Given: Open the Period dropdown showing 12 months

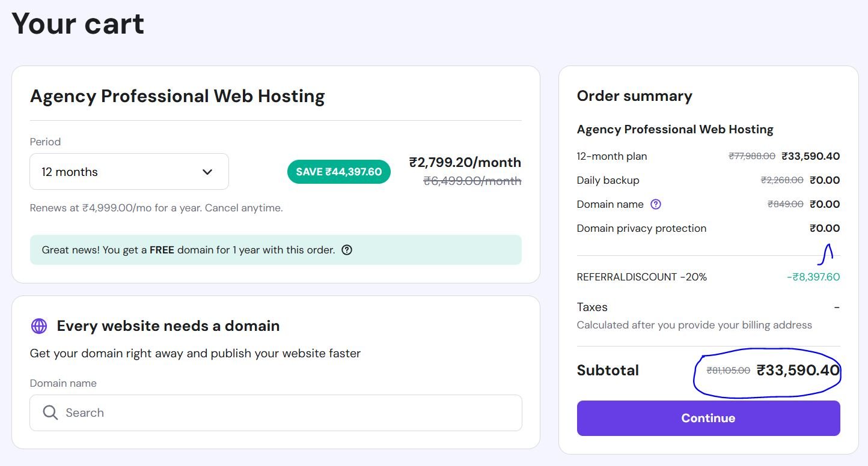Looking at the screenshot, I should click(129, 172).
